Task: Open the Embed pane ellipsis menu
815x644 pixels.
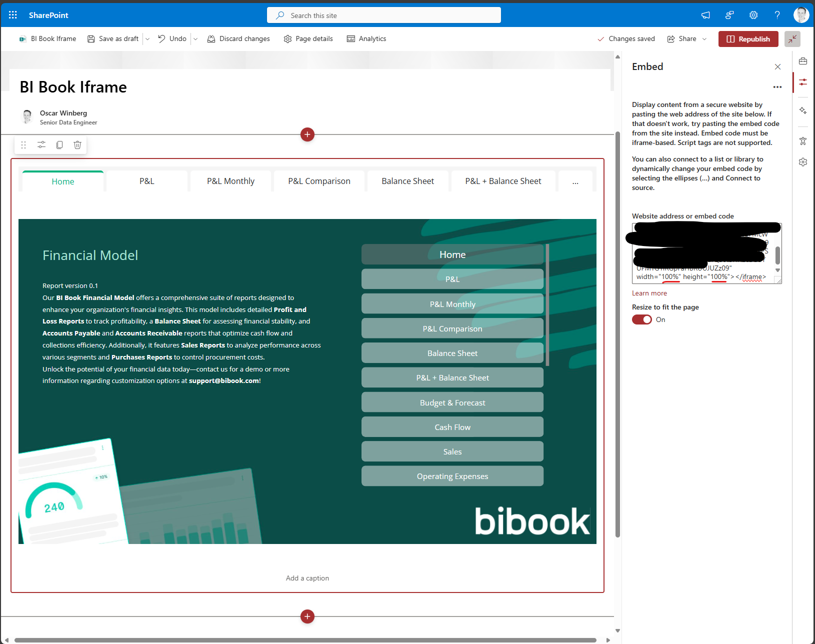Action: (x=777, y=87)
